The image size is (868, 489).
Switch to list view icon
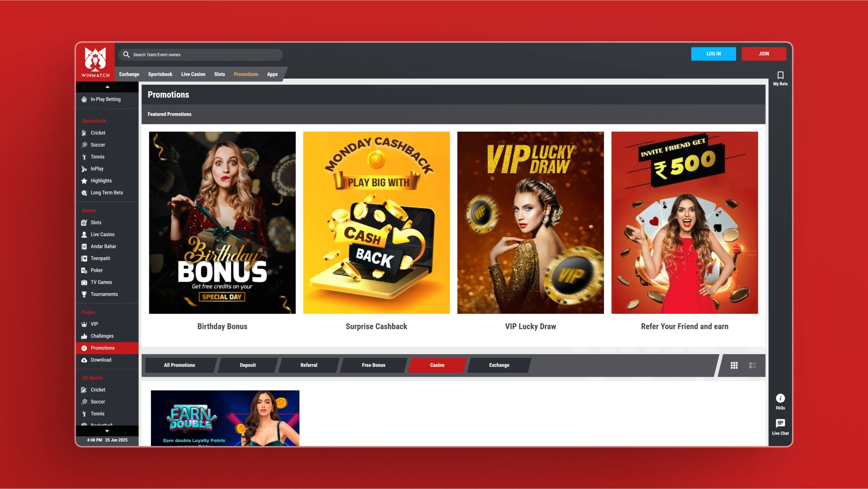coord(753,366)
